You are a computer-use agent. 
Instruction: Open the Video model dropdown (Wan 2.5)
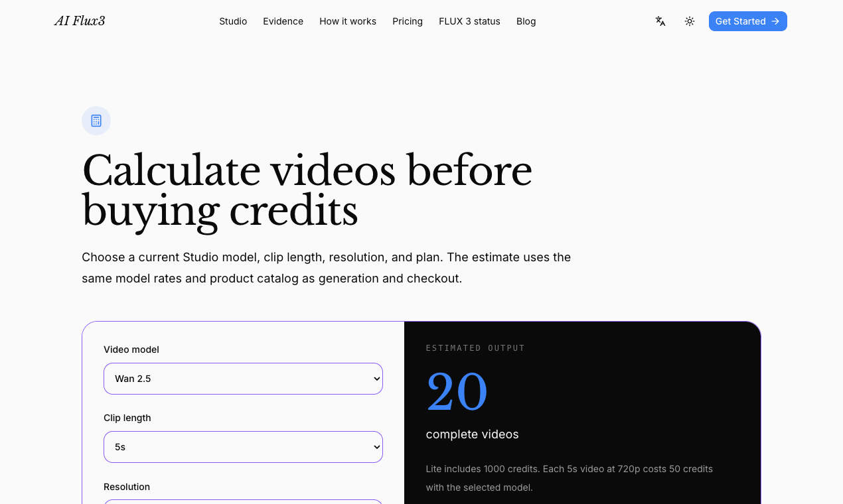pos(243,379)
